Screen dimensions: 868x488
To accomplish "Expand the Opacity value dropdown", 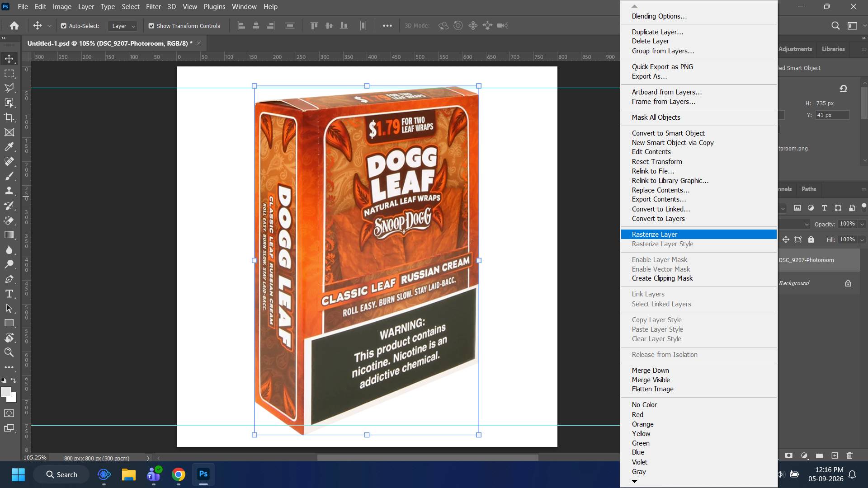I will 862,224.
